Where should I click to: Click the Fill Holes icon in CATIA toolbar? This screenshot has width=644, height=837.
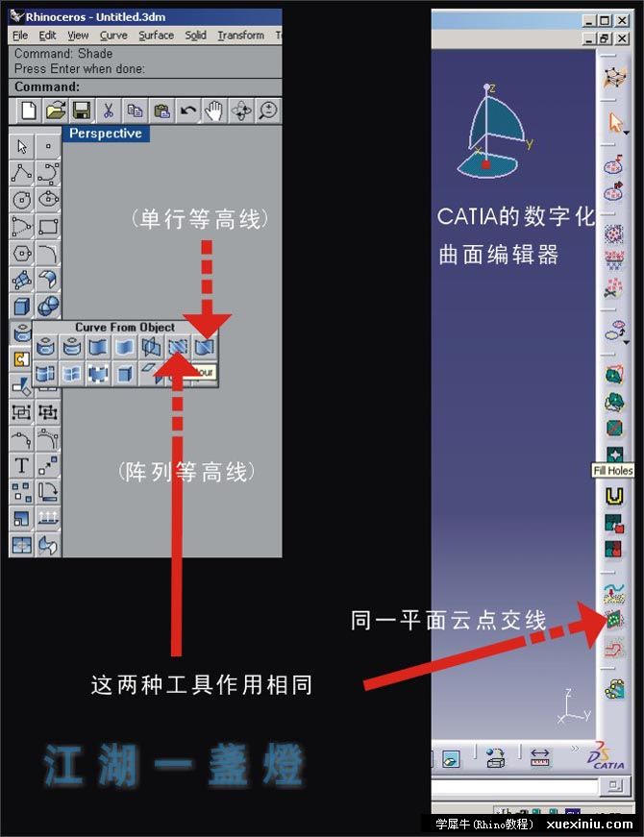click(x=614, y=454)
